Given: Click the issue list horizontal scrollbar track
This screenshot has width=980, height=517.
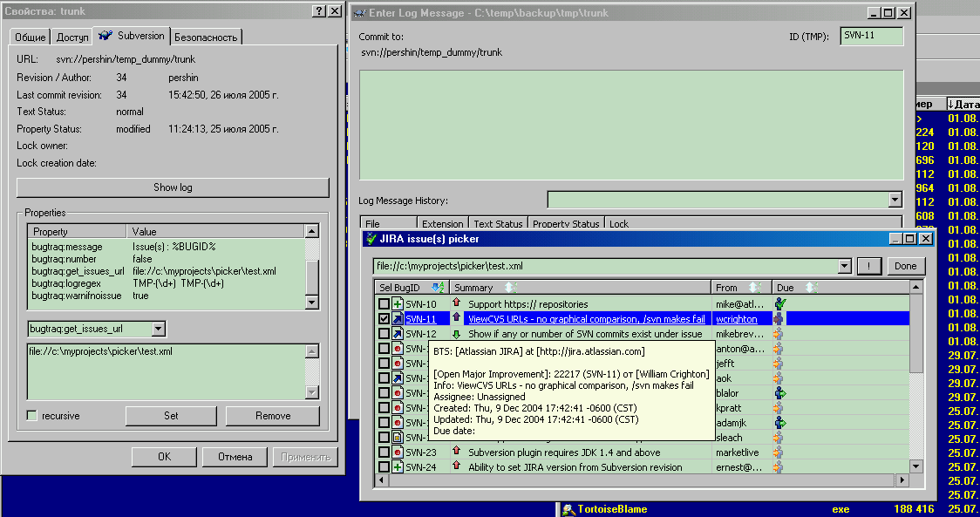Looking at the screenshot, I should point(641,480).
